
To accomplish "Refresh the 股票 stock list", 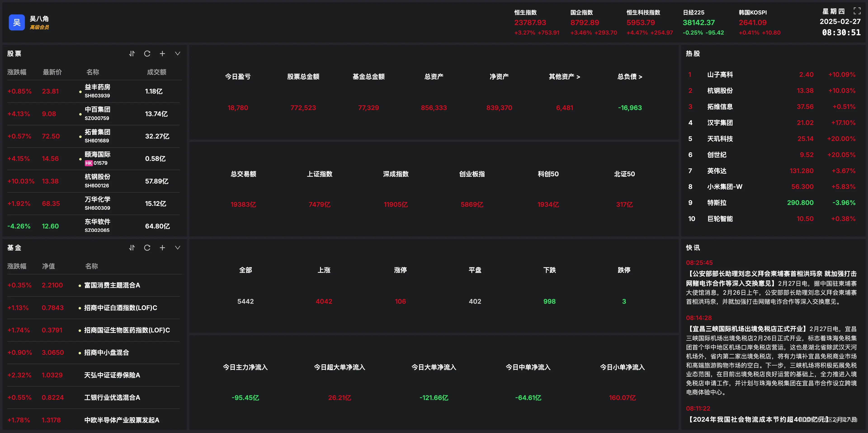I will pos(147,54).
